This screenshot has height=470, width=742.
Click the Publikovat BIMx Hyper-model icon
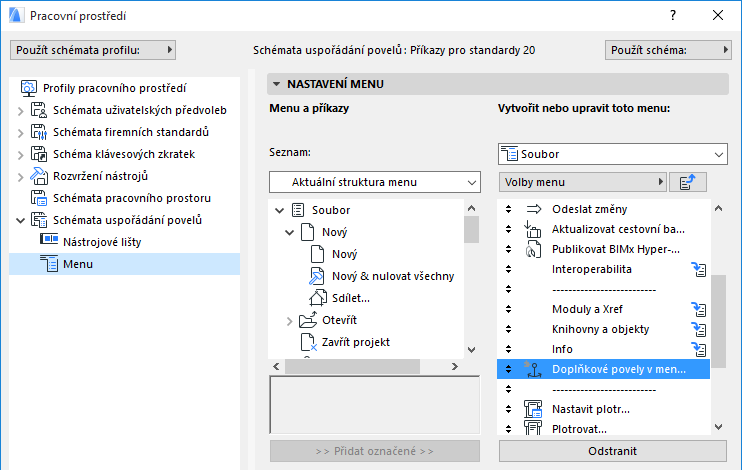[x=532, y=249]
